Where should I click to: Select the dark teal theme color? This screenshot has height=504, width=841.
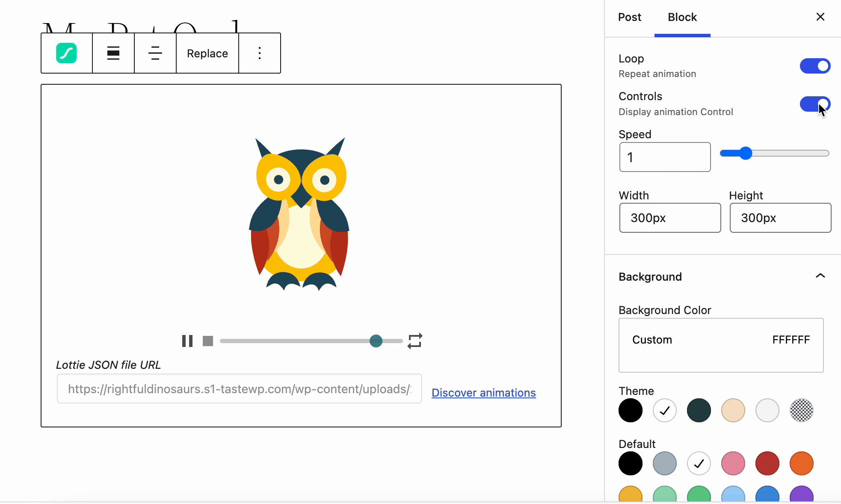[699, 410]
